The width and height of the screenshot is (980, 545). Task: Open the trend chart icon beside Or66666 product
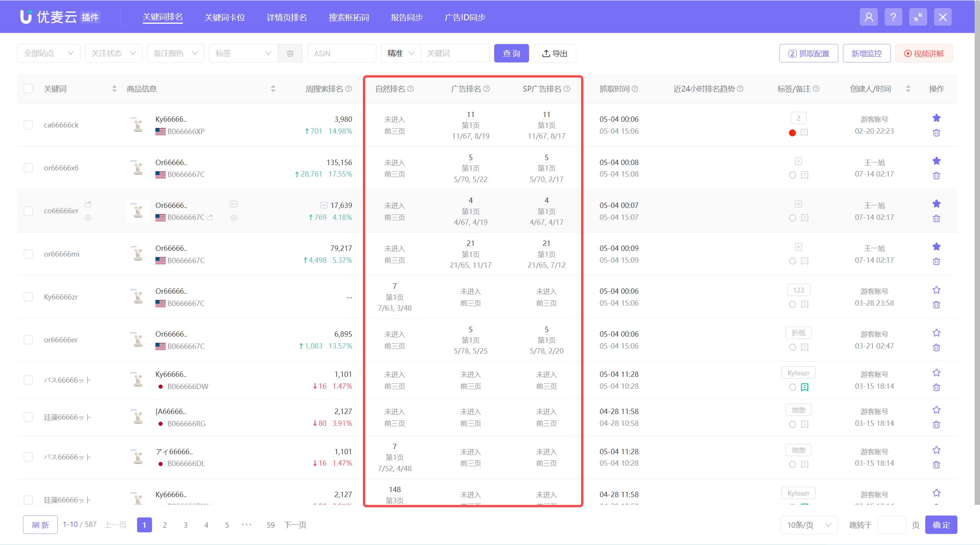pyautogui.click(x=234, y=204)
